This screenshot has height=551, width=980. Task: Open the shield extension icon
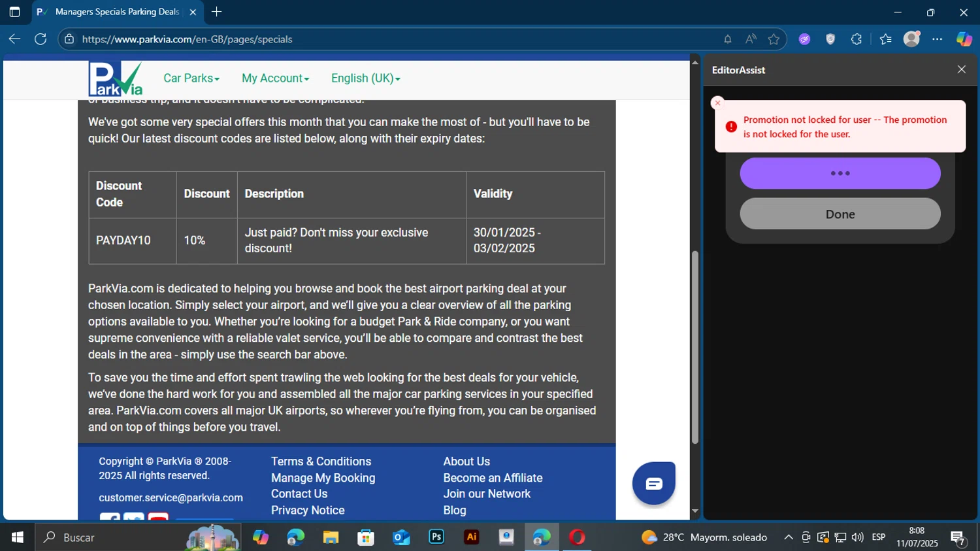pos(830,39)
